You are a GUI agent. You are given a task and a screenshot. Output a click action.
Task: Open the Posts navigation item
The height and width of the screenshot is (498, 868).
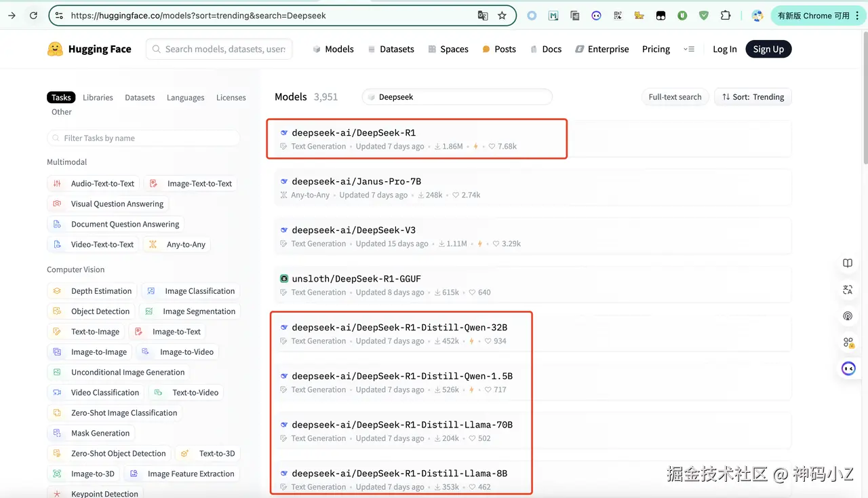tap(499, 49)
